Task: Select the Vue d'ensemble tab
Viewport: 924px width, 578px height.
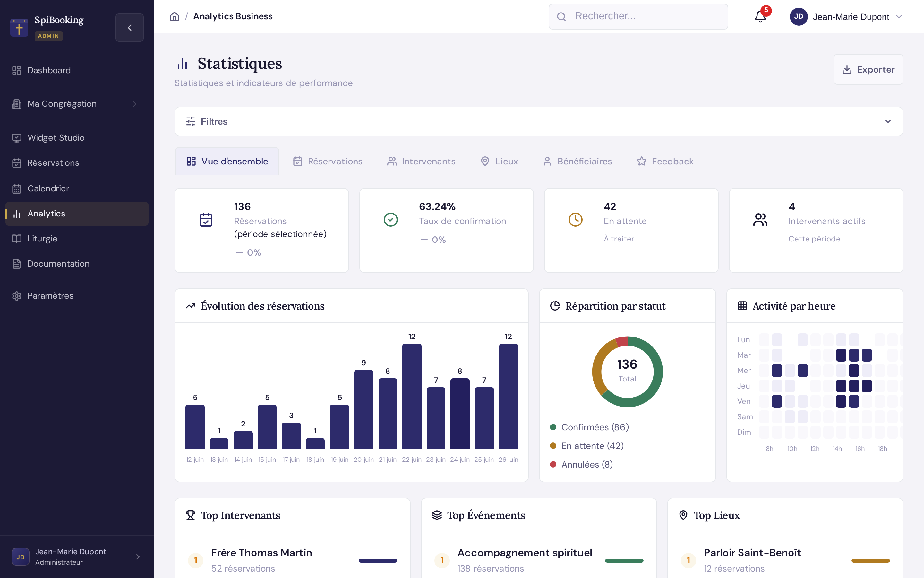Action: tap(227, 161)
